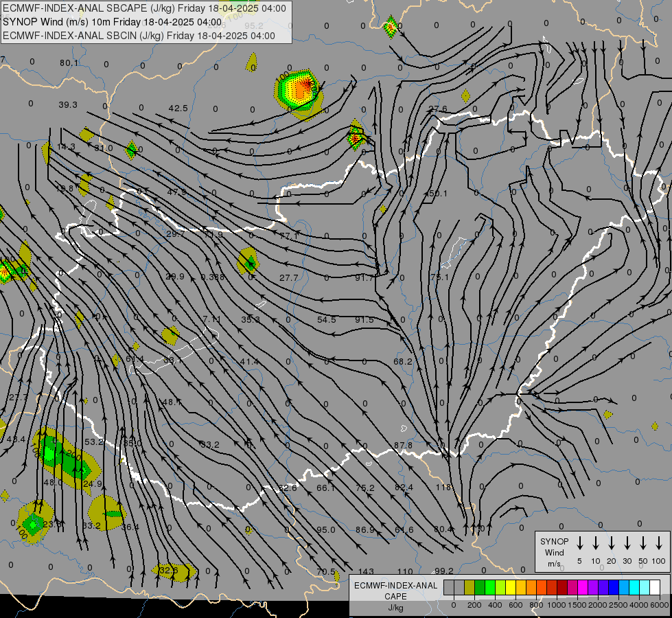Click the map value 110
The height and width of the screenshot is (618, 672).
[405, 572]
